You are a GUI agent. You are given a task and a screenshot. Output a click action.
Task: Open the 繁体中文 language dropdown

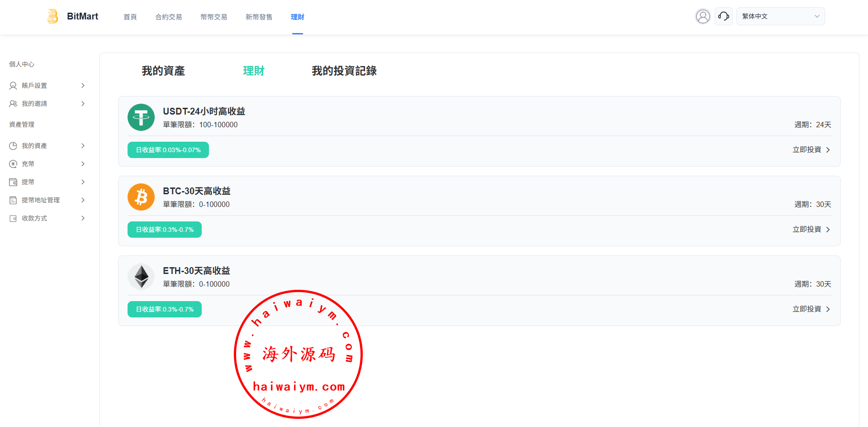(780, 16)
